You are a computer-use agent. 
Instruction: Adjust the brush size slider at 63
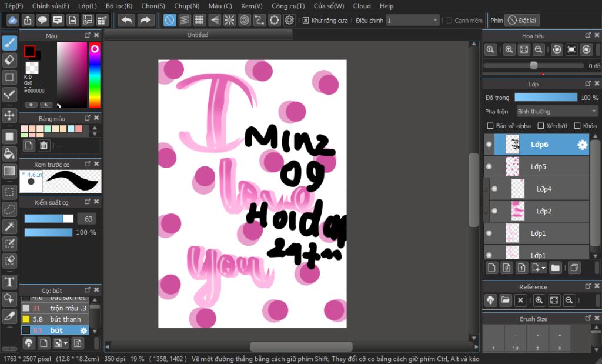49,219
